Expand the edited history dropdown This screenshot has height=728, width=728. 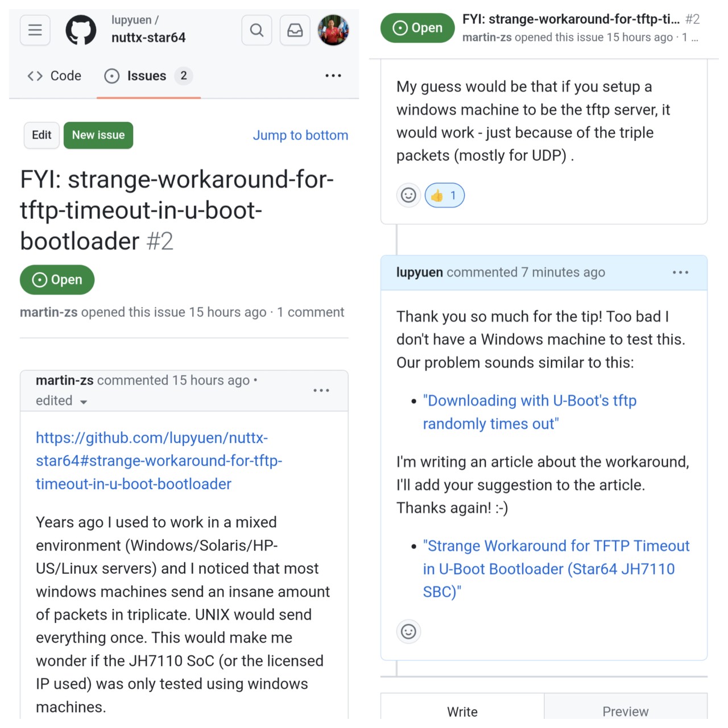(61, 401)
